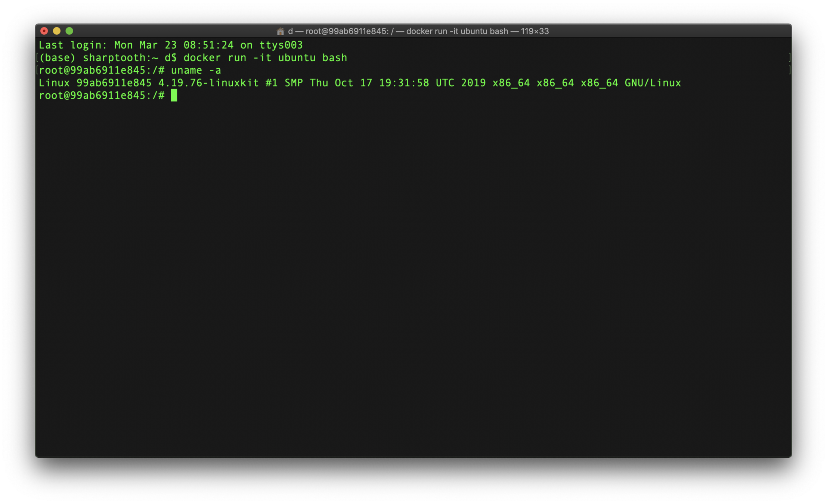Click the 'uname -a' command text
This screenshot has width=827, height=504.
pos(196,71)
